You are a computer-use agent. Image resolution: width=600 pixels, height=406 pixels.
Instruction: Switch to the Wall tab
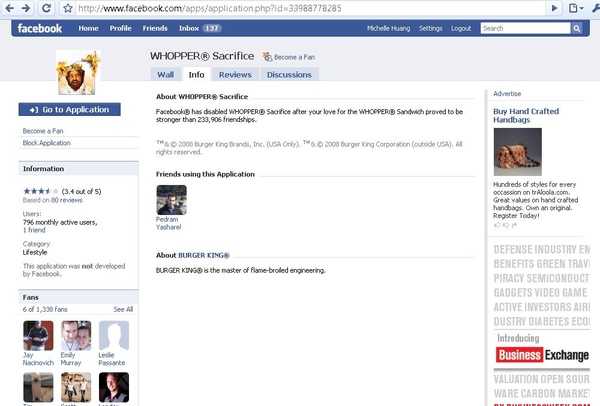[165, 75]
